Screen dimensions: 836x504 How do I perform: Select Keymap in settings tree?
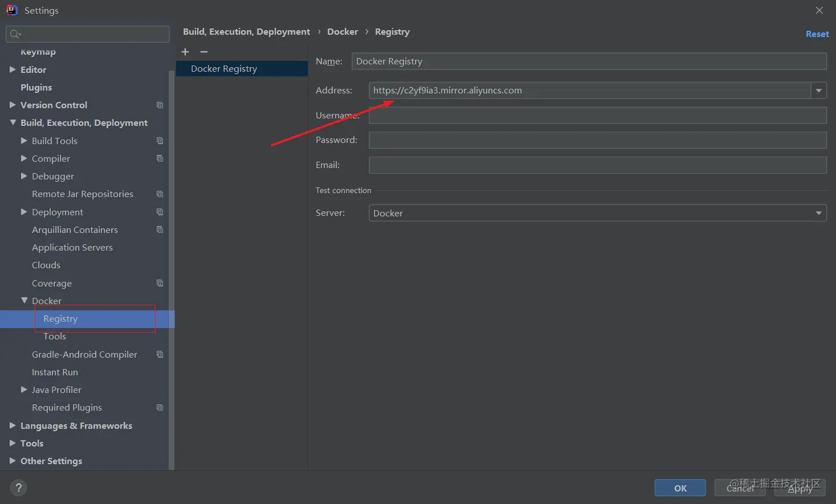[x=38, y=52]
